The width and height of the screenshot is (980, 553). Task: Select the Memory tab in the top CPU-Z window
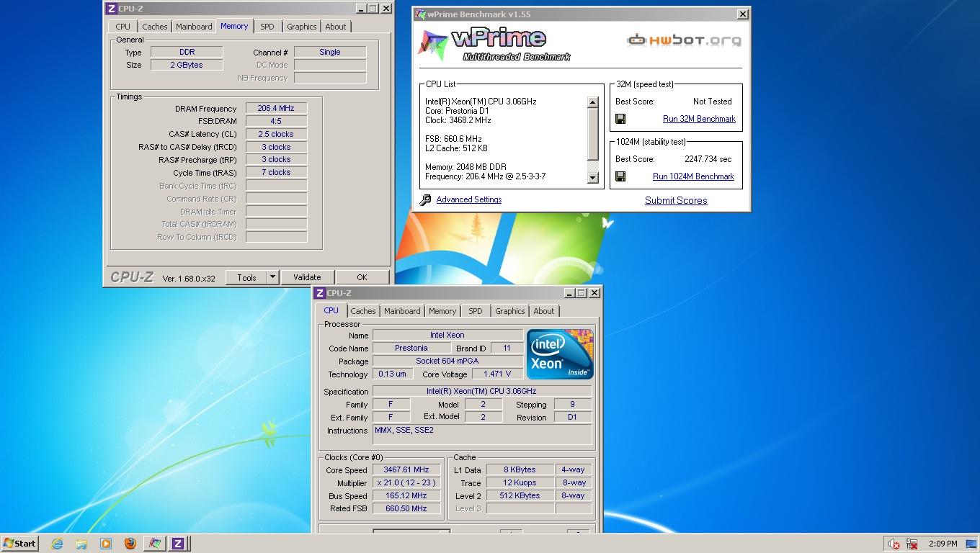[234, 26]
